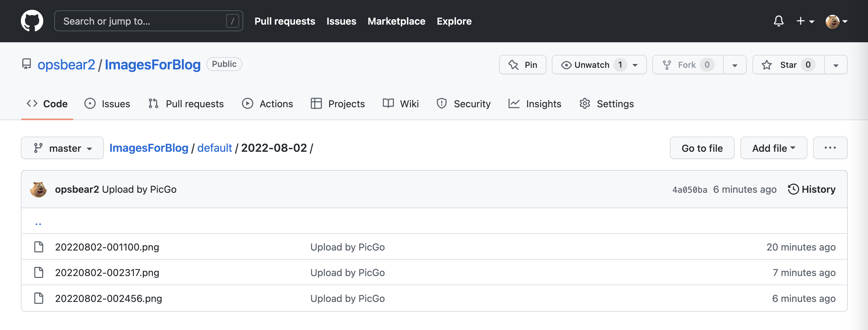868x330 pixels.
Task: Open the Add file dropdown
Action: (773, 148)
